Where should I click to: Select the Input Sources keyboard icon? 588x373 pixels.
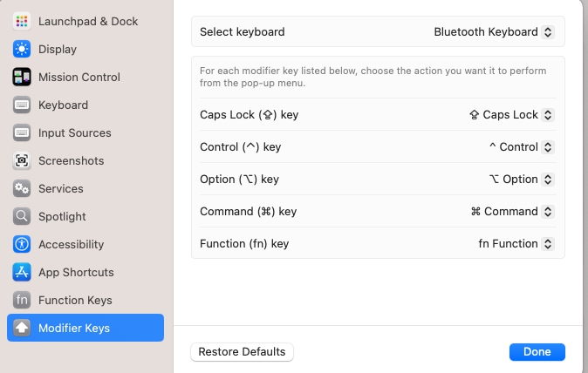(x=22, y=132)
